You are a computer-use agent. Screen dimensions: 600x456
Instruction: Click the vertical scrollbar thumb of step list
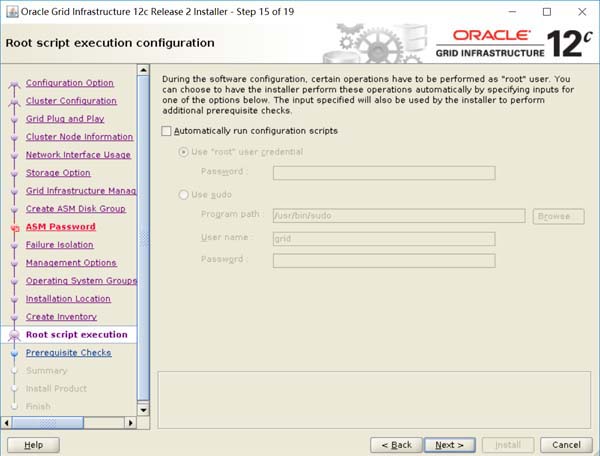coord(143,238)
